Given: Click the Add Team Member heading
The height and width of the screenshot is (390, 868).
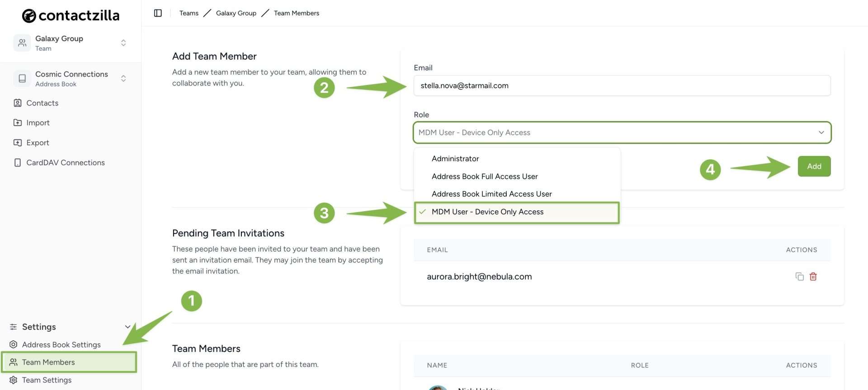Looking at the screenshot, I should pos(214,56).
